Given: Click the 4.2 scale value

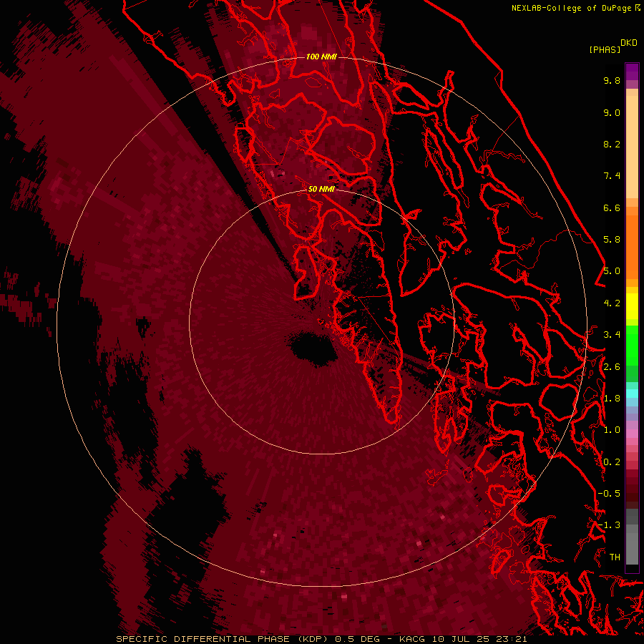Looking at the screenshot, I should click(612, 303).
